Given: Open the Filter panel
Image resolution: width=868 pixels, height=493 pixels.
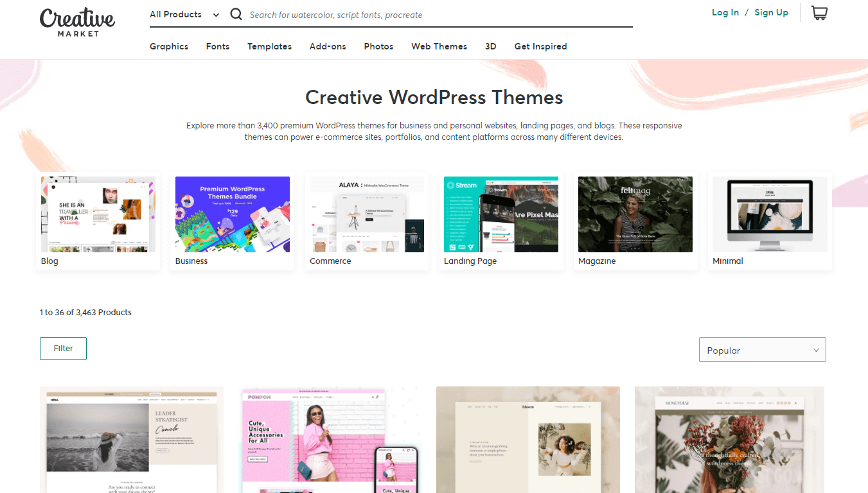Looking at the screenshot, I should pos(63,348).
